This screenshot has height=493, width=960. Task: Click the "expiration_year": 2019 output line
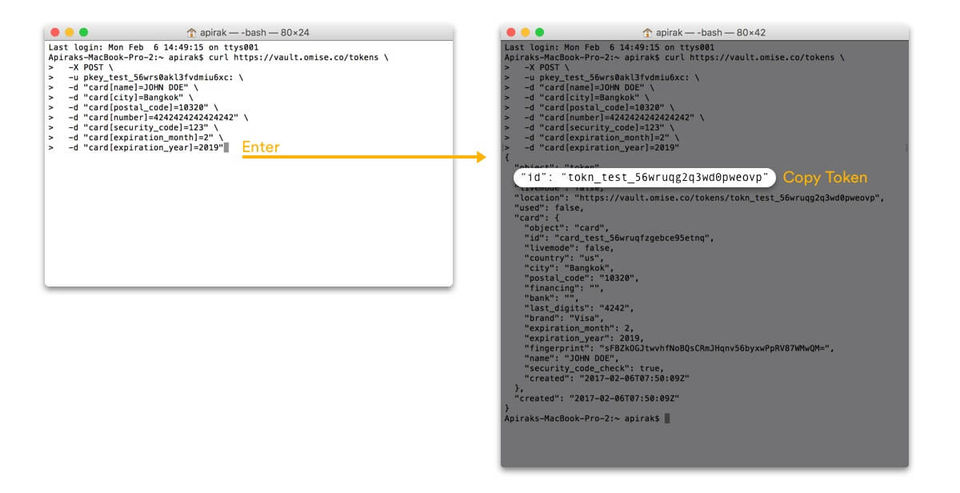point(584,338)
